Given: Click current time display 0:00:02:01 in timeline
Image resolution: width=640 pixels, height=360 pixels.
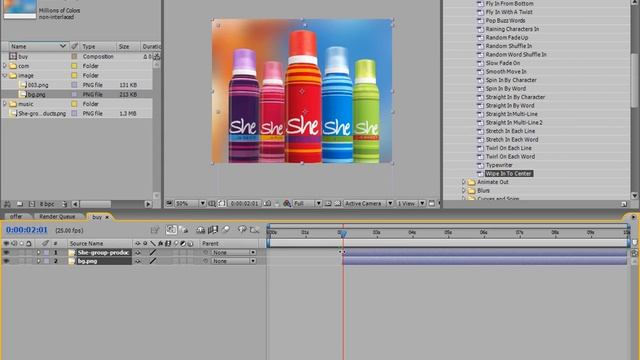Looking at the screenshot, I should (x=27, y=230).
